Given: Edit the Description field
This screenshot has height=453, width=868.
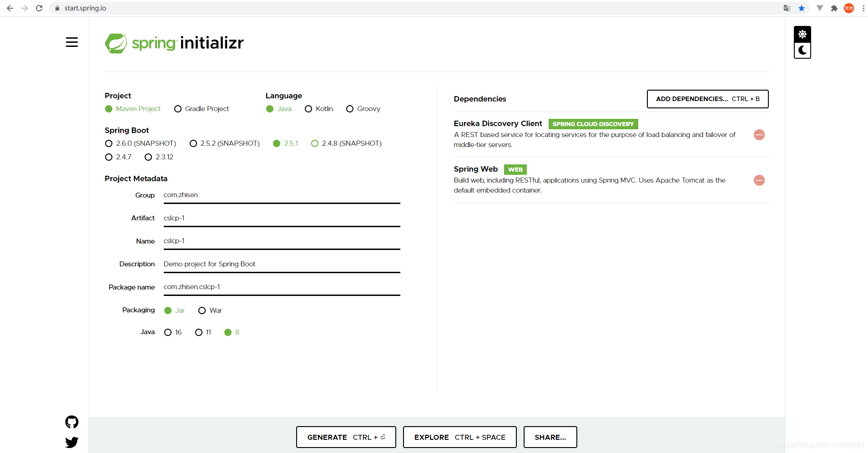Looking at the screenshot, I should pyautogui.click(x=282, y=265).
